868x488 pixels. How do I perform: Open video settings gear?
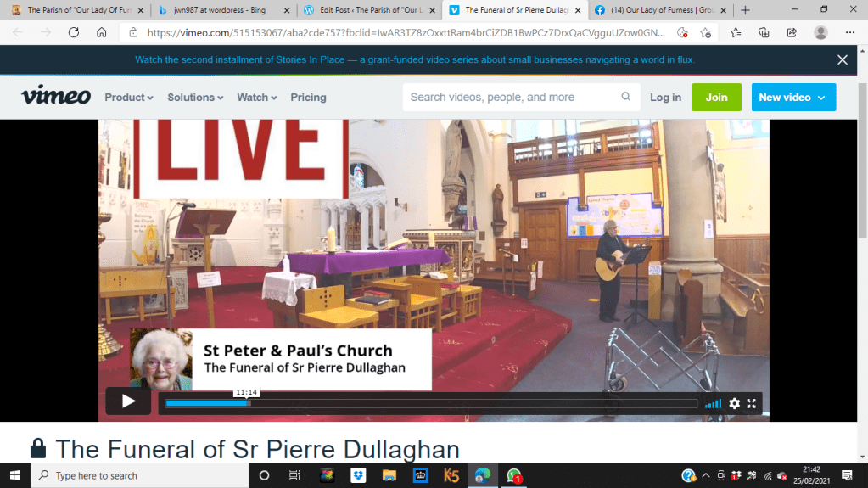(x=734, y=404)
